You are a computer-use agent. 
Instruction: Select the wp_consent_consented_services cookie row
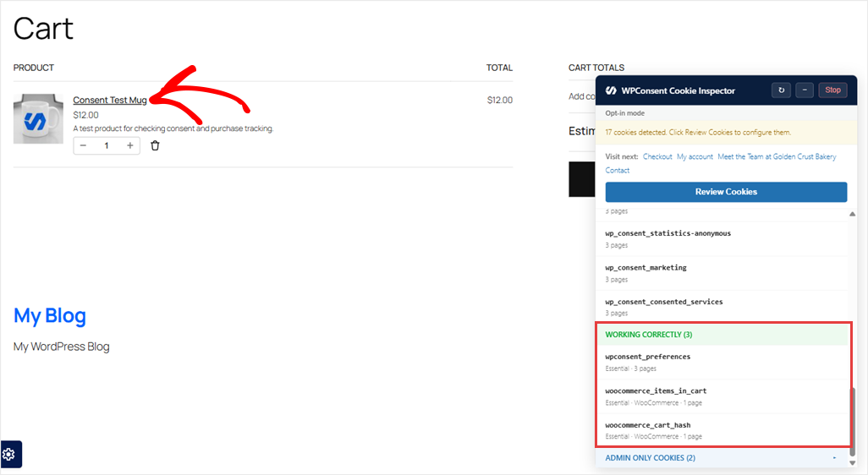point(722,307)
